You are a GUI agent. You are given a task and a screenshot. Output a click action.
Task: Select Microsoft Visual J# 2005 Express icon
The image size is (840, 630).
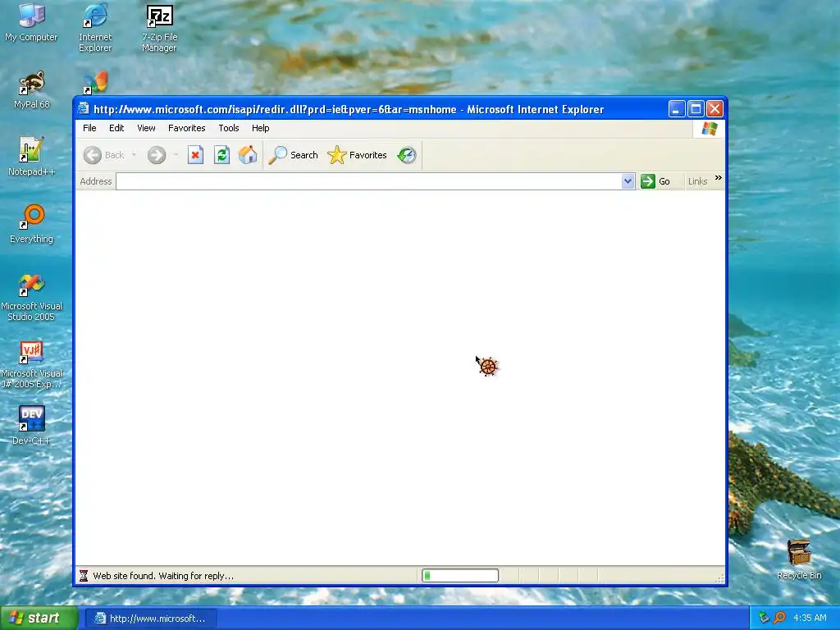(x=31, y=365)
